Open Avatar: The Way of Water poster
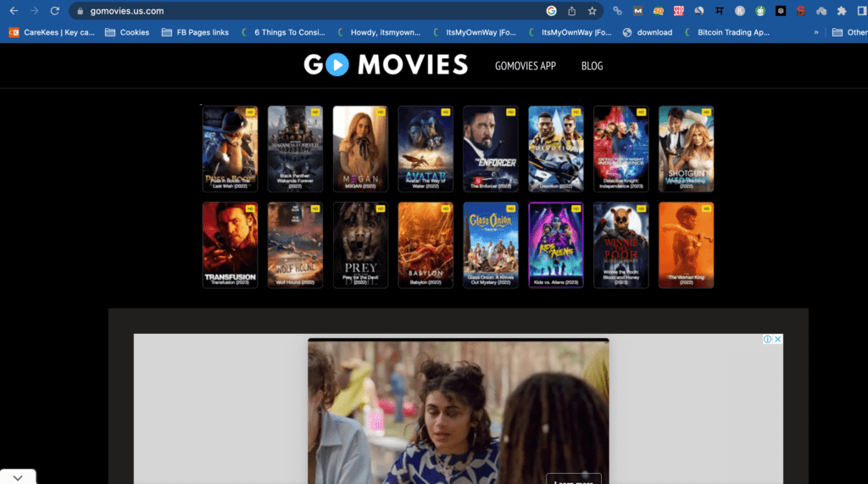Screen dimensions: 868x484 [426, 149]
